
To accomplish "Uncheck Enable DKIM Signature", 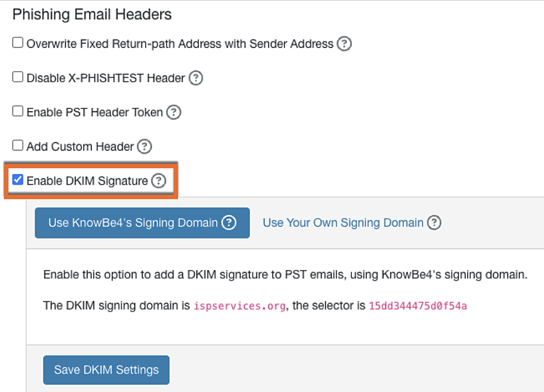I will click(x=17, y=180).
